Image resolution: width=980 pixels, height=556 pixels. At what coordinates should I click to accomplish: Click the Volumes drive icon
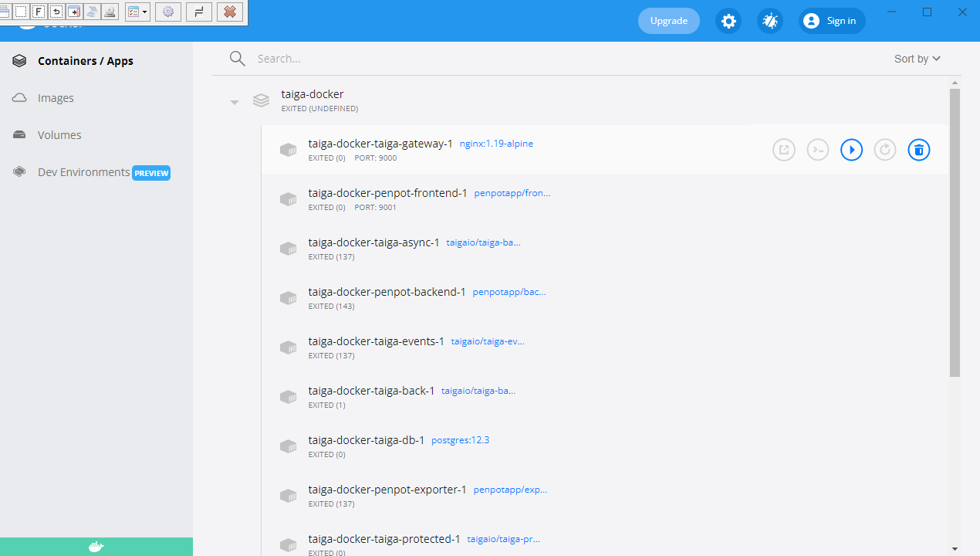[20, 135]
